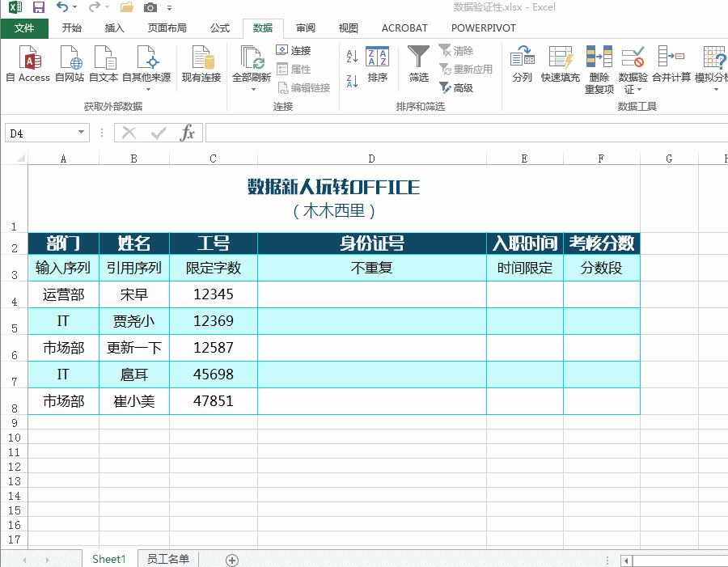
Task: Select row 5 header
Action: pyautogui.click(x=15, y=321)
